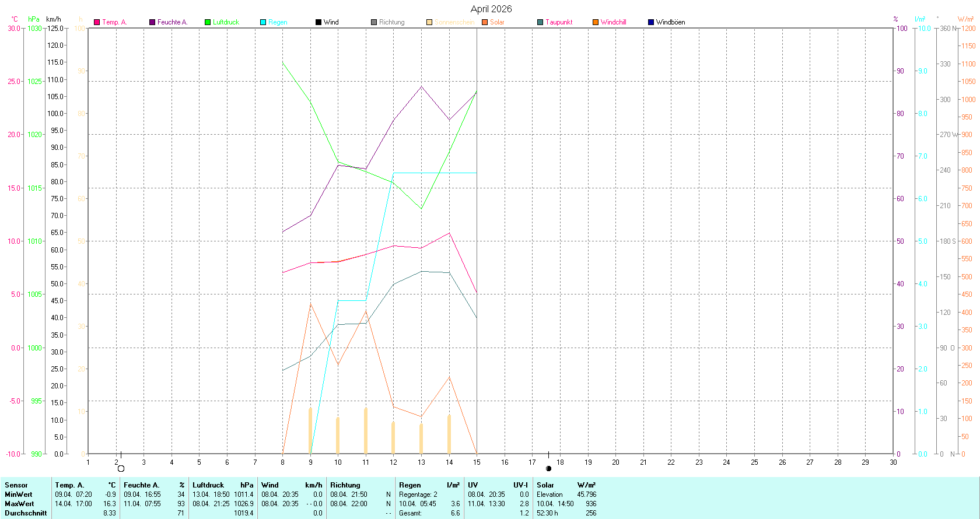Click the black Wind legend square

point(318,22)
